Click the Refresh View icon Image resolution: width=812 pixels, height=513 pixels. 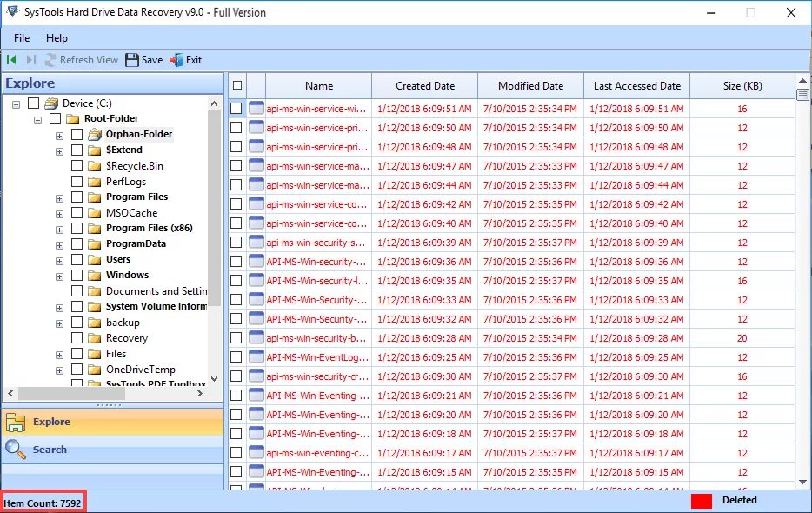point(50,60)
